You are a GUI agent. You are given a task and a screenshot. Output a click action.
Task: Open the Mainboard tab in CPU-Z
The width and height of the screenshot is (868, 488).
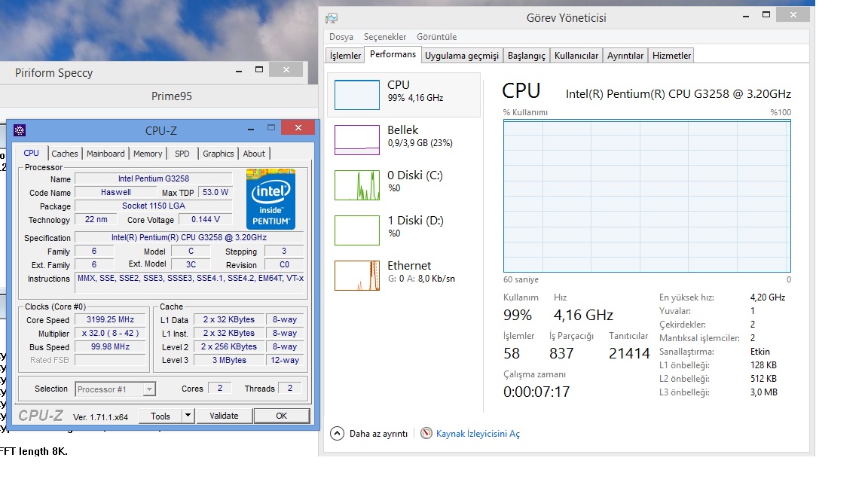click(105, 154)
